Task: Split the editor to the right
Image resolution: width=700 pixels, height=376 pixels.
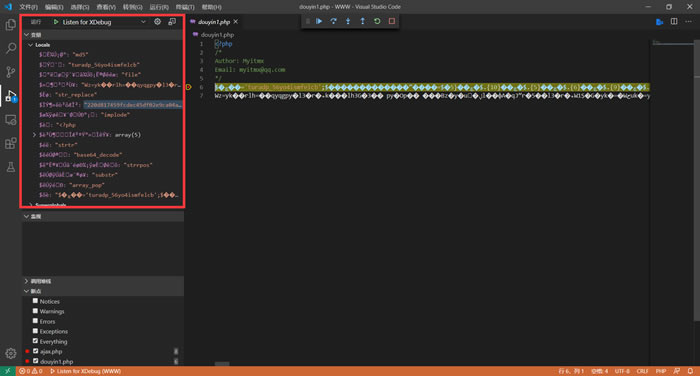Action: [x=674, y=21]
